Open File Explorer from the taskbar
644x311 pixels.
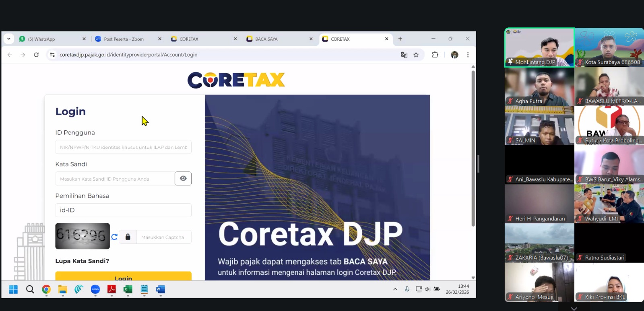click(x=62, y=289)
